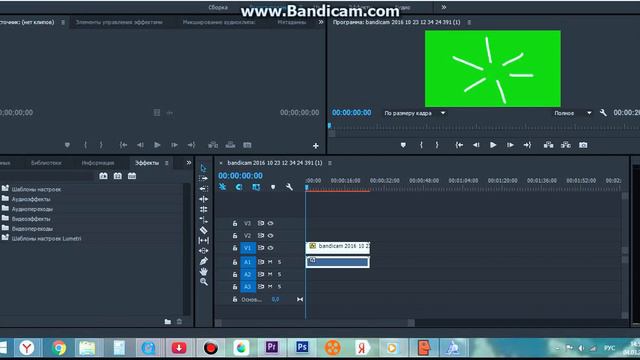The width and height of the screenshot is (640, 360).
Task: Open the Элементы управления эффектами tab
Action: (x=119, y=22)
